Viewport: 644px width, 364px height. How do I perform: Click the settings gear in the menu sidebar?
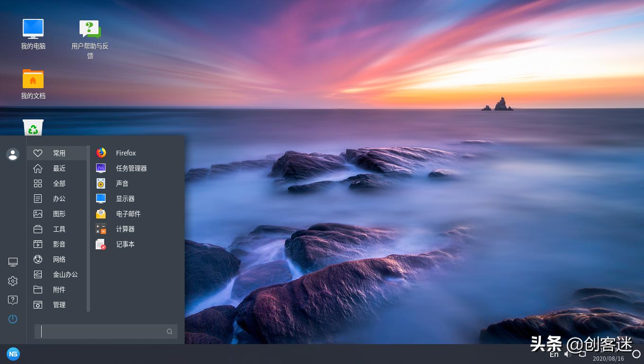[x=13, y=281]
